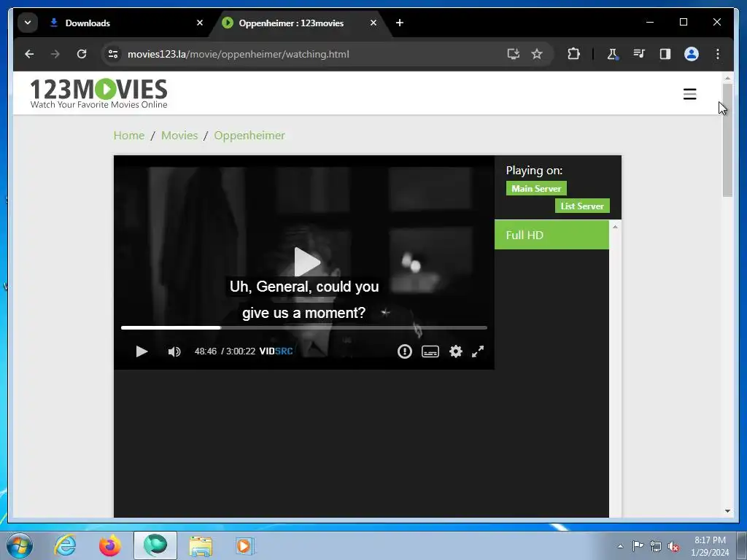Open a new browser tab

(399, 23)
